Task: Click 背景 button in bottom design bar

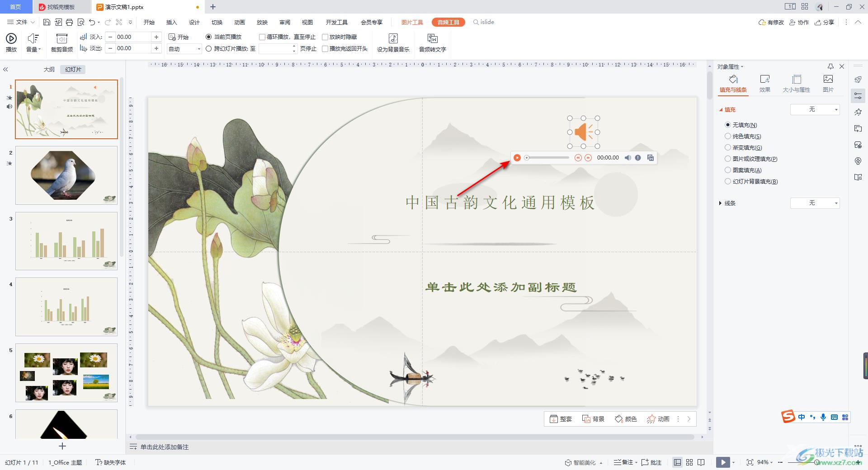Action: (593, 419)
